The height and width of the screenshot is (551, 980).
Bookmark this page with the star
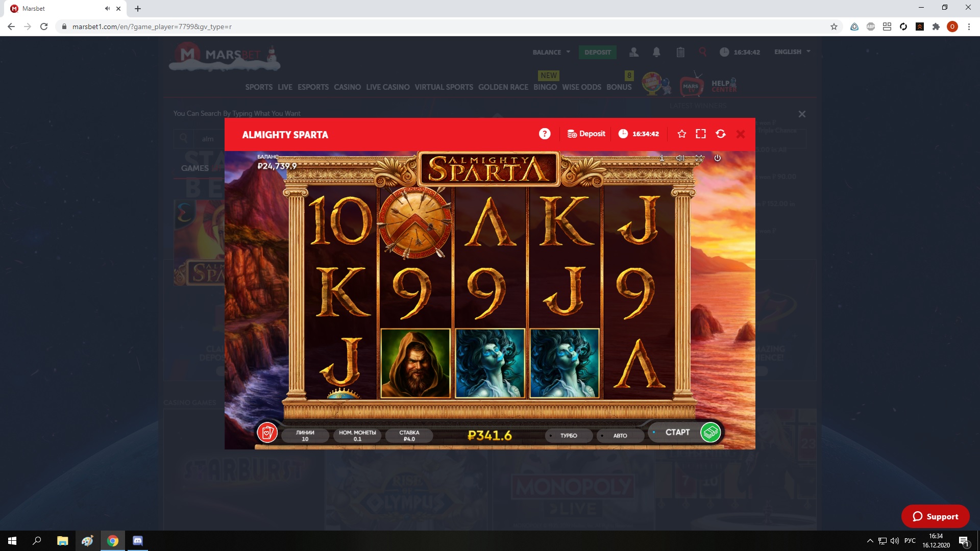coord(834,27)
